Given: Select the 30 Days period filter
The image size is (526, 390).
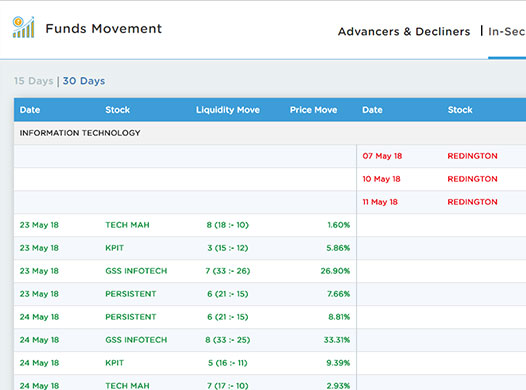Looking at the screenshot, I should [x=84, y=81].
